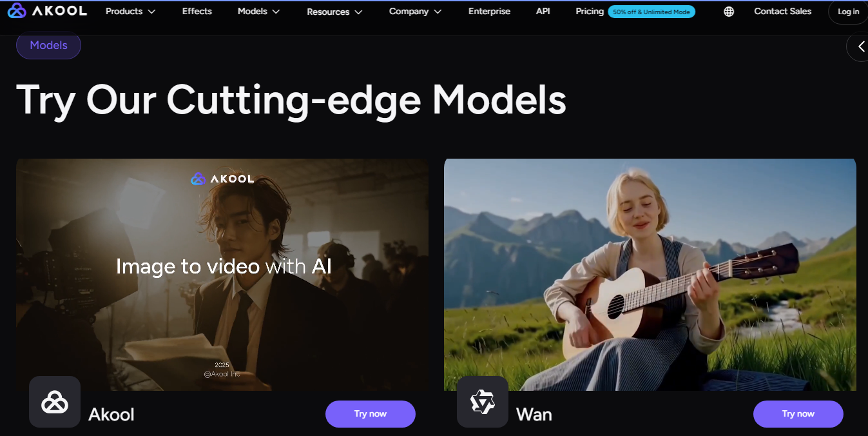This screenshot has width=868, height=436.
Task: Click Try now for the Akool model
Action: pyautogui.click(x=371, y=414)
